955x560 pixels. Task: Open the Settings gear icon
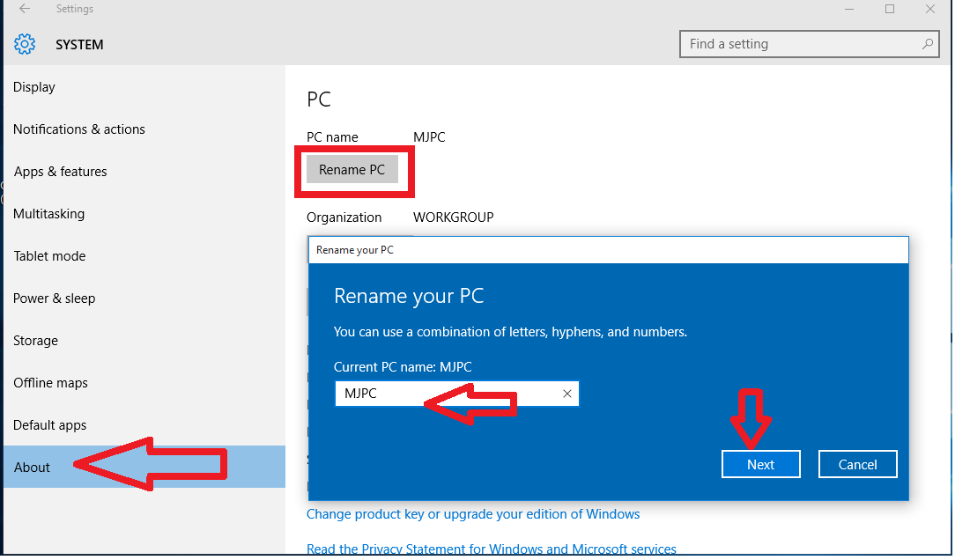25,43
